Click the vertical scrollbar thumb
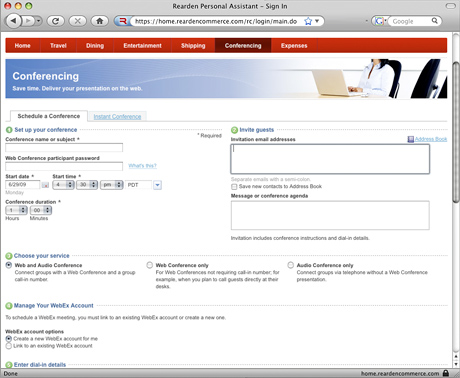Image resolution: width=460 pixels, height=378 pixels. click(x=456, y=132)
